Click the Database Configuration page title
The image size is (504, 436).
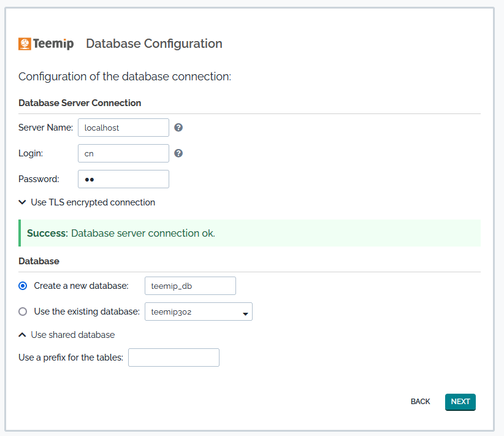[154, 44]
